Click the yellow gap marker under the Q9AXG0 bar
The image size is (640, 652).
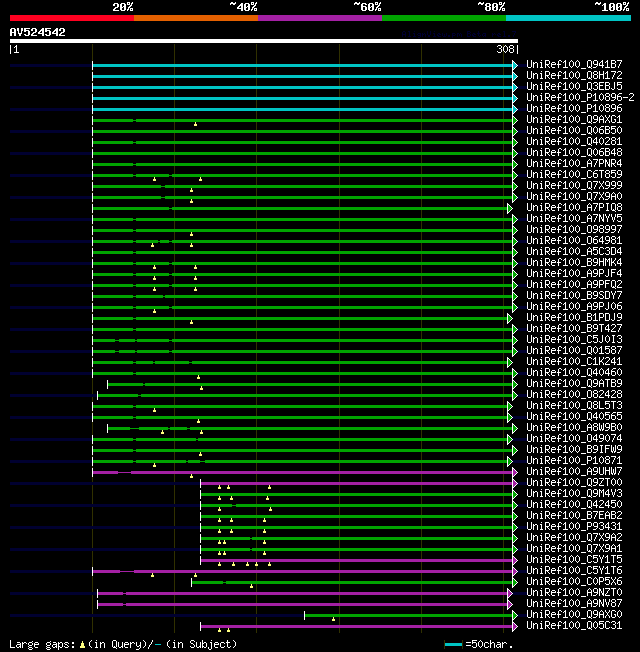(334, 620)
